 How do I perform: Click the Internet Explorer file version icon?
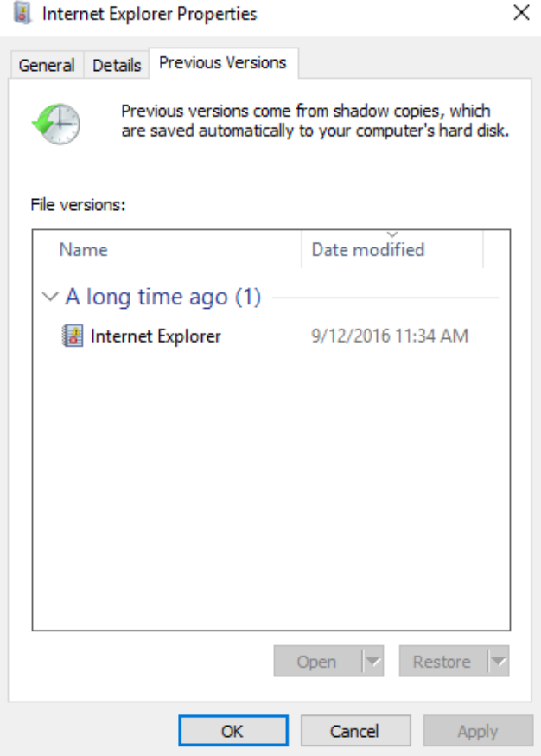point(73,336)
